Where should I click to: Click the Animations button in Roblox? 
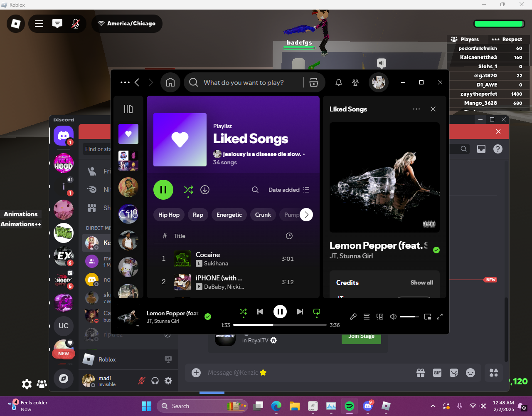tap(21, 214)
